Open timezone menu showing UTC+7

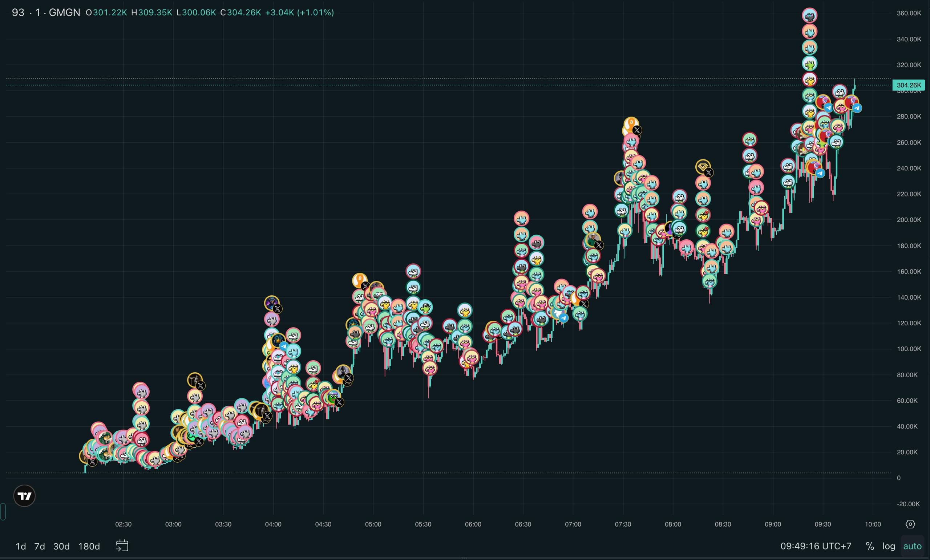[x=816, y=546]
